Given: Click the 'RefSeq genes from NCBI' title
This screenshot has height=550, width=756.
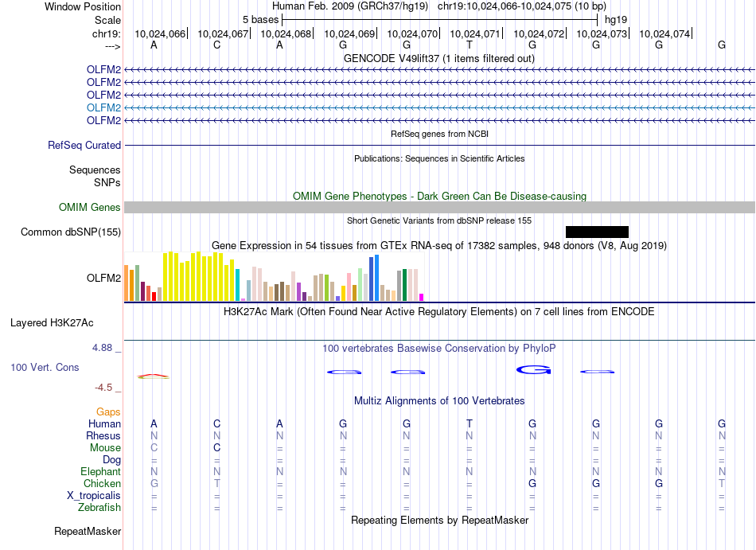Looking at the screenshot, I should click(439, 134).
